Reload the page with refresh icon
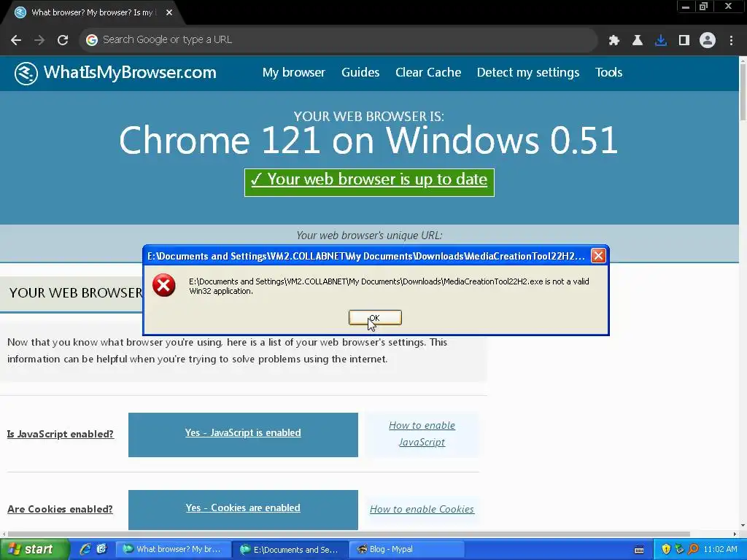 click(63, 40)
